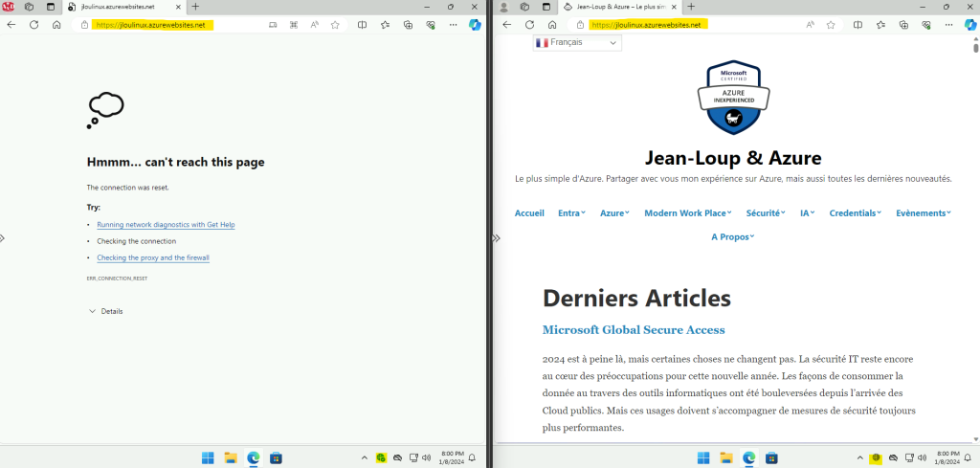This screenshot has width=980, height=468.
Task: Expand the Evènements menu
Action: 924,213
